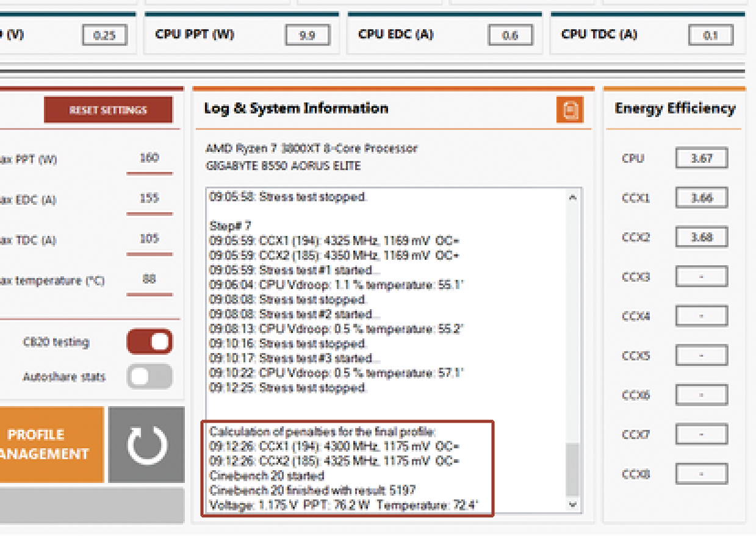This screenshot has width=756, height=536.
Task: Click the Step# 7 log line
Action: coord(230,226)
